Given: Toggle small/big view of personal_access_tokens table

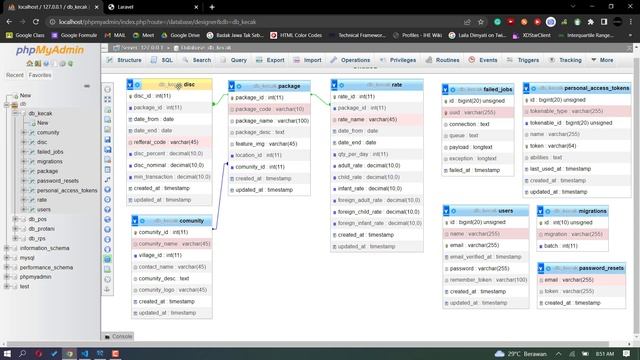Looking at the screenshot, I should tap(527, 88).
